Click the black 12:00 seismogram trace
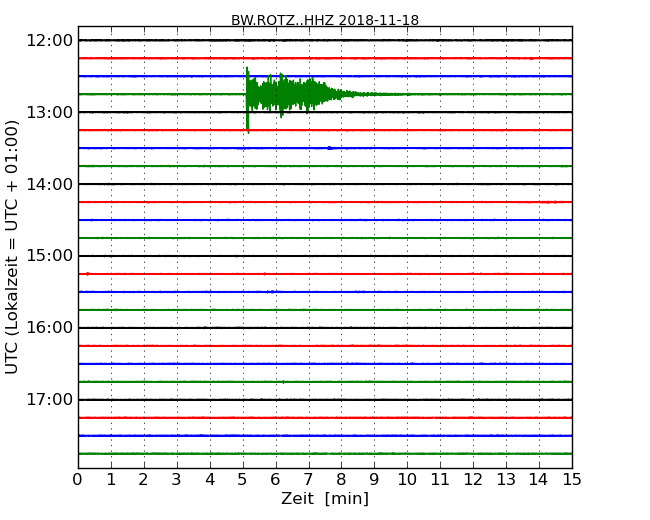The image size is (650, 520). click(325, 41)
